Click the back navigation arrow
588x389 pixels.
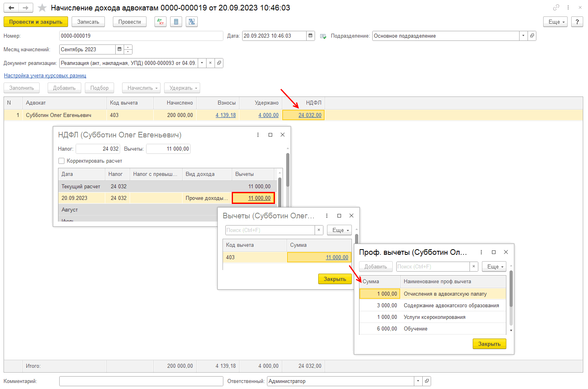click(11, 8)
